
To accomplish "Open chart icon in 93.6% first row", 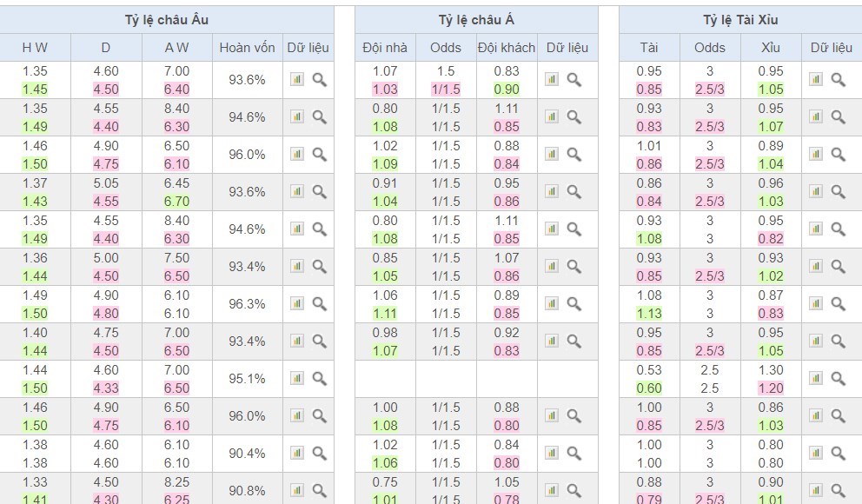I will coord(297,80).
